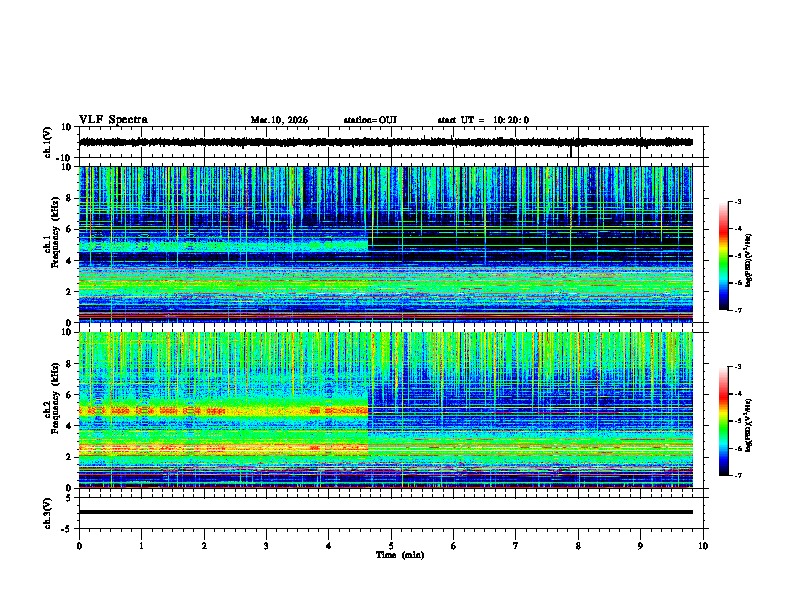Click time axis tick label 1
Image resolution: width=792 pixels, height=612 pixels.
pos(141,546)
